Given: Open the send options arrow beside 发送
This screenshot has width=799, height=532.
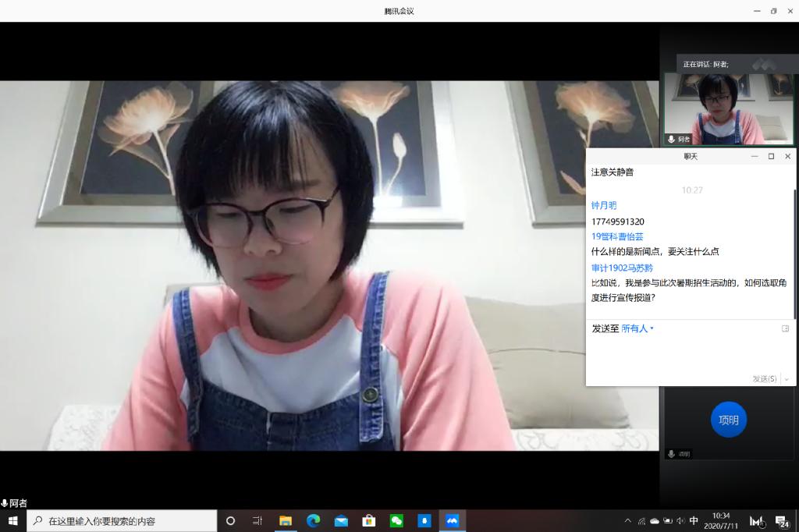Looking at the screenshot, I should pyautogui.click(x=787, y=379).
